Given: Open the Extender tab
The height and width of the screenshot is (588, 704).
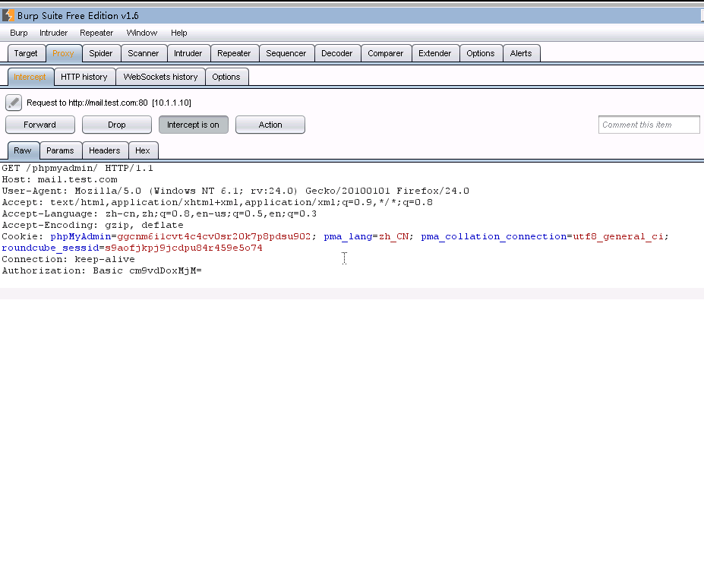Looking at the screenshot, I should [x=435, y=53].
